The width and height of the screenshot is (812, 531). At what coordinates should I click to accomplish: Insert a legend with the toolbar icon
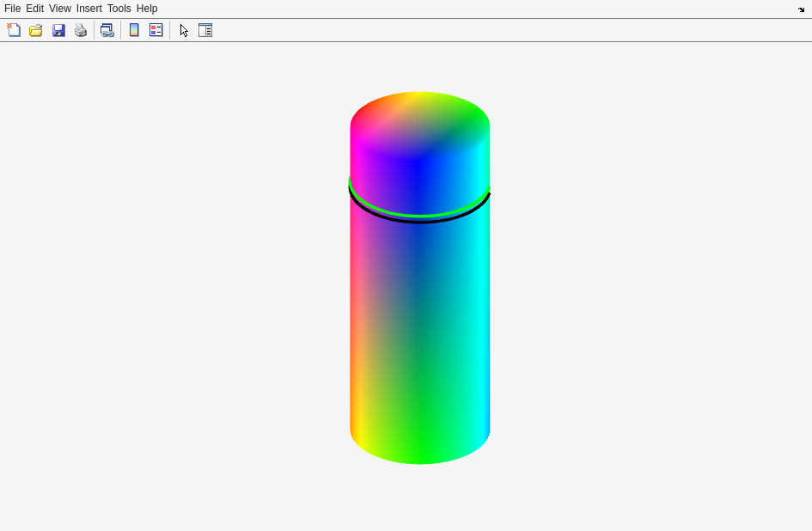click(156, 30)
